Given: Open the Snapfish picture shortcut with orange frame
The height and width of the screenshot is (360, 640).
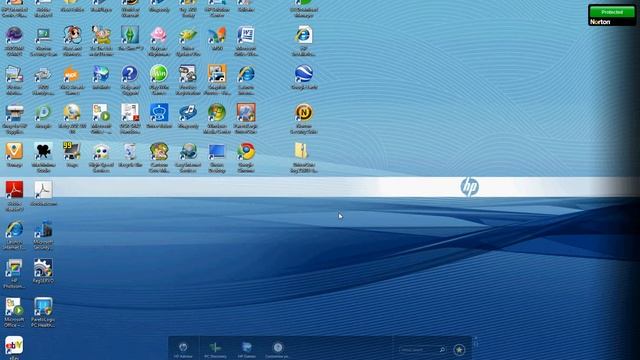Looking at the screenshot, I should tap(217, 74).
